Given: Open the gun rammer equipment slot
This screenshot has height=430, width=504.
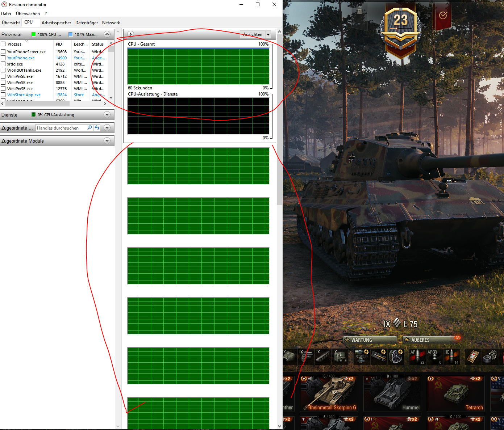Looking at the screenshot, I should click(379, 356).
